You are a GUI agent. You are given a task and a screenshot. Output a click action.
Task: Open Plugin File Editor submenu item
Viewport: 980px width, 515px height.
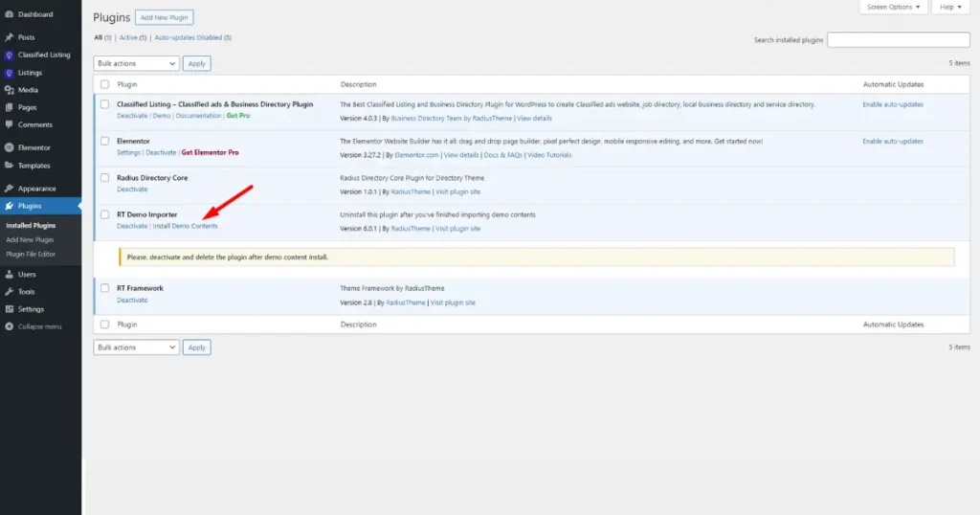click(x=31, y=254)
